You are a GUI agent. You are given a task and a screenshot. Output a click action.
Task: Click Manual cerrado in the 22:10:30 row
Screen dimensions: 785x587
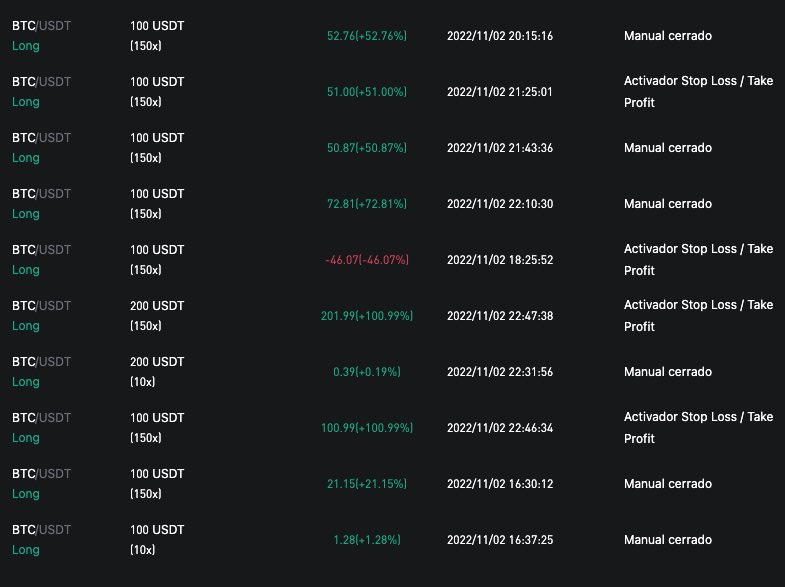[668, 204]
